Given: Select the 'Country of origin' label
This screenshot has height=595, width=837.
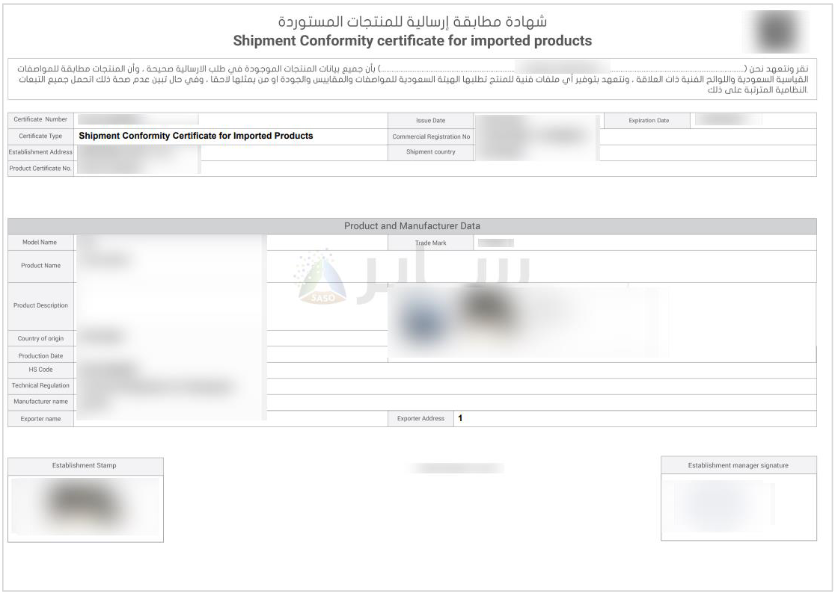Looking at the screenshot, I should [41, 339].
